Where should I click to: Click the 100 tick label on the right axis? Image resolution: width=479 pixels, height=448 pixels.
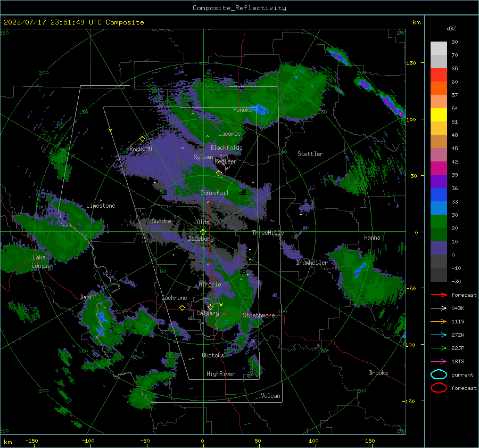pos(411,119)
